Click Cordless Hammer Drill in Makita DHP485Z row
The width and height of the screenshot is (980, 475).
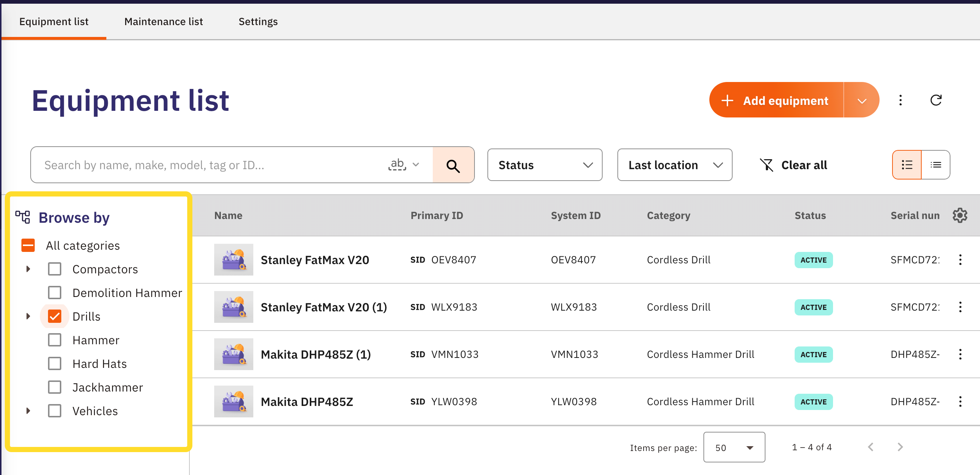[x=700, y=401]
